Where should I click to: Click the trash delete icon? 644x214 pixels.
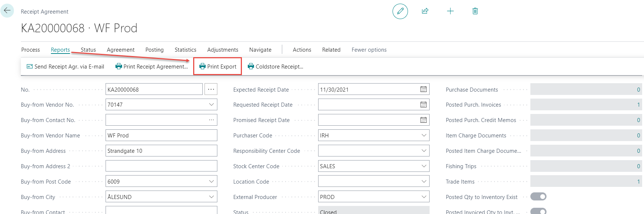[475, 11]
